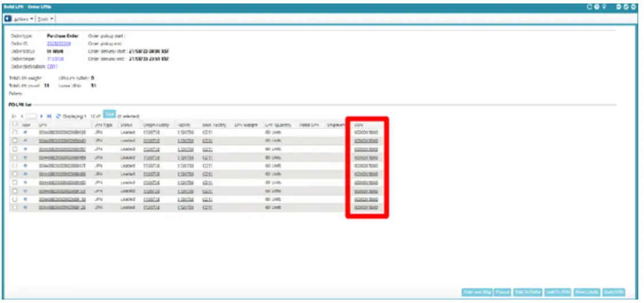Open the Order destination CD11 link
Image resolution: width=644 pixels, height=303 pixels.
click(52, 66)
